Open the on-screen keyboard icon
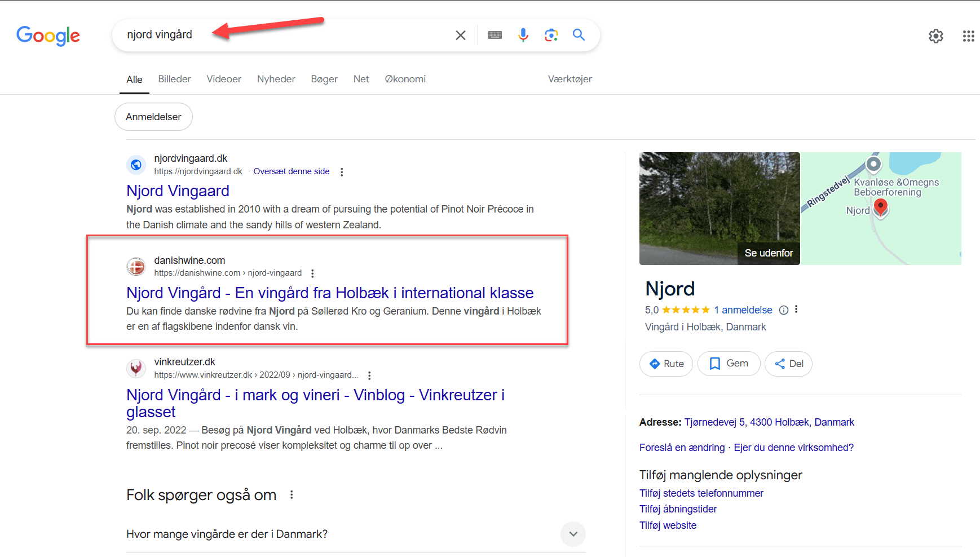980x557 pixels. [495, 35]
